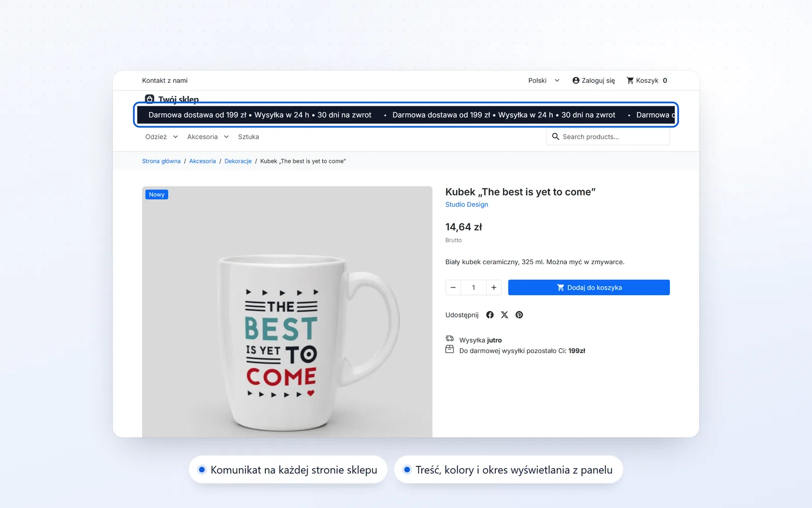
Task: Go to Strona główna breadcrumb
Action: pyautogui.click(x=161, y=161)
